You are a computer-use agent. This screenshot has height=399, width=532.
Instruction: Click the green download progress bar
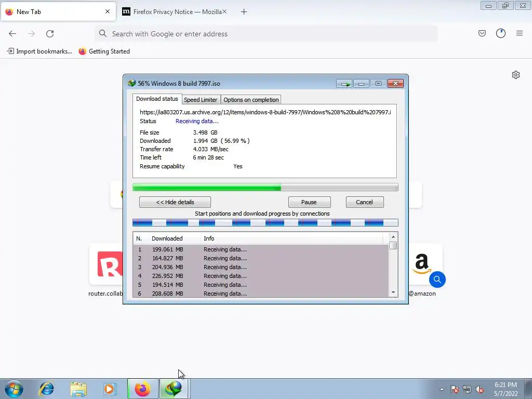[265, 187]
